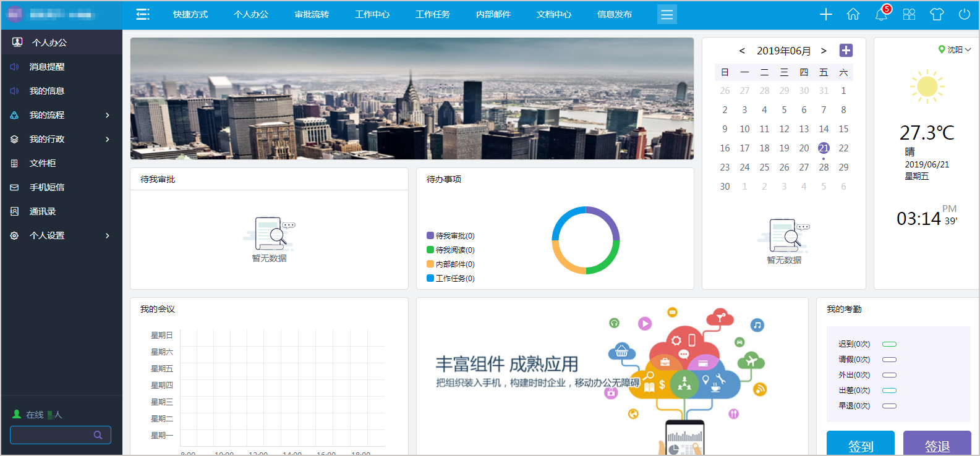The image size is (980, 456).
Task: Click the 通讯录 contacts icon
Action: (x=14, y=211)
